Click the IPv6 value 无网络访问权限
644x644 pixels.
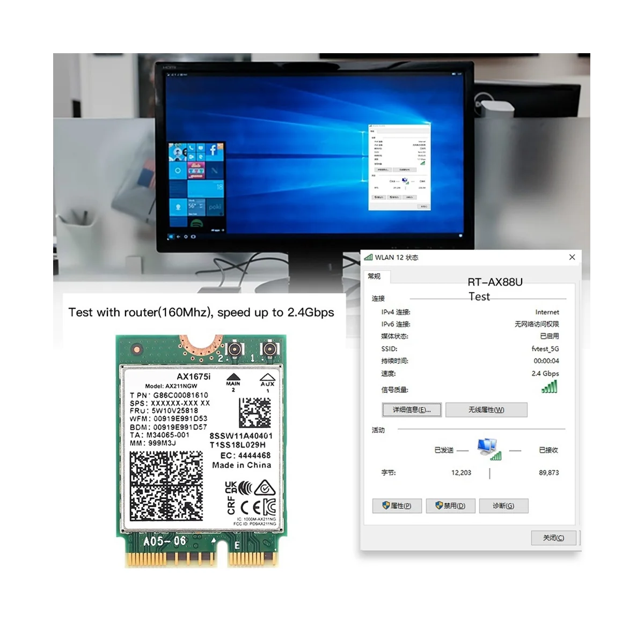(537, 324)
